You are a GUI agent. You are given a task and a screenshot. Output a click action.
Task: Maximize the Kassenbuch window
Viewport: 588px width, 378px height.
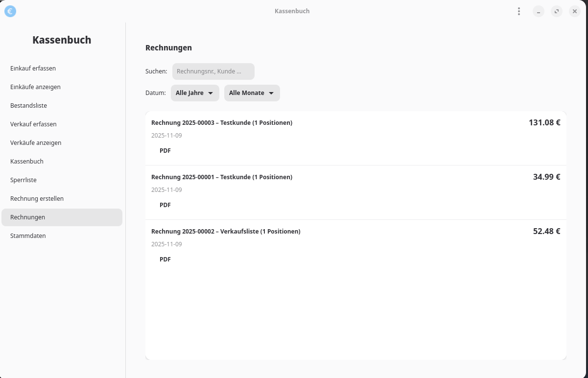(557, 11)
